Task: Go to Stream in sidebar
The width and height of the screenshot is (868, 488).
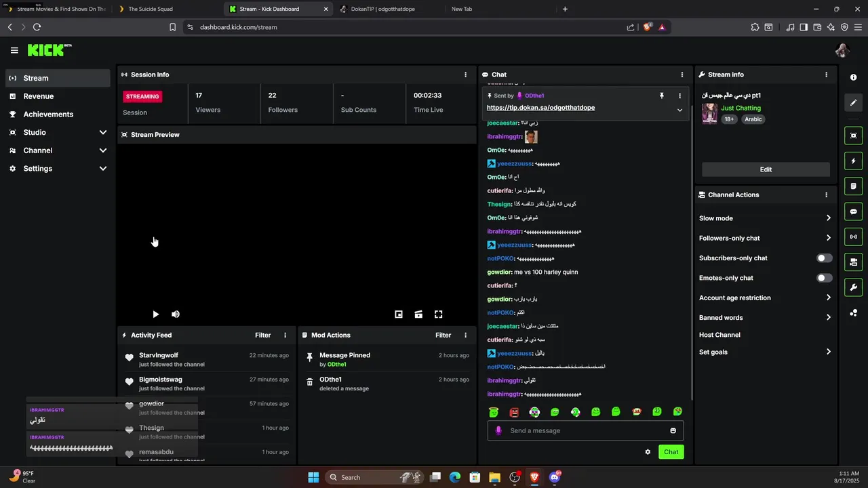Action: click(x=58, y=78)
